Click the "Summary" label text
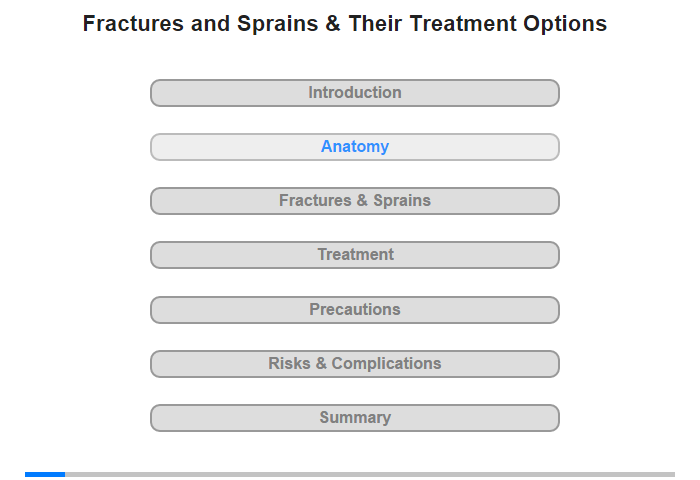Image resolution: width=700 pixels, height=480 pixels. point(355,417)
